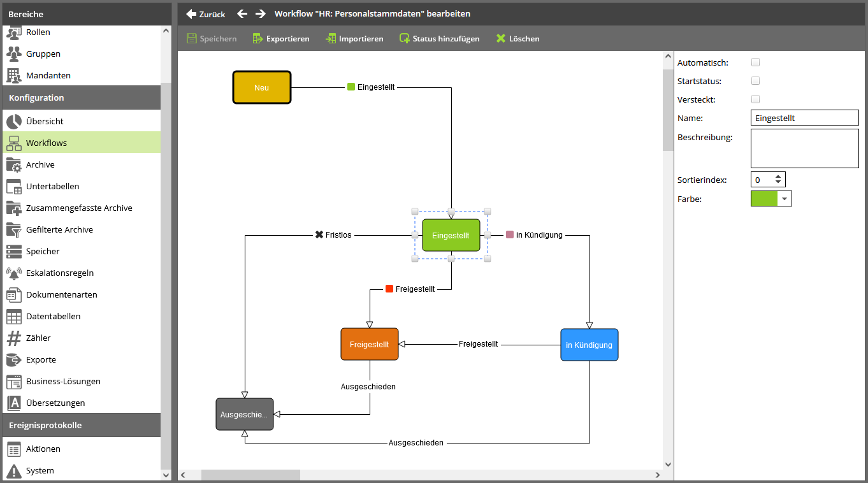Click the Speicher storage icon
The width and height of the screenshot is (868, 483).
click(x=14, y=251)
